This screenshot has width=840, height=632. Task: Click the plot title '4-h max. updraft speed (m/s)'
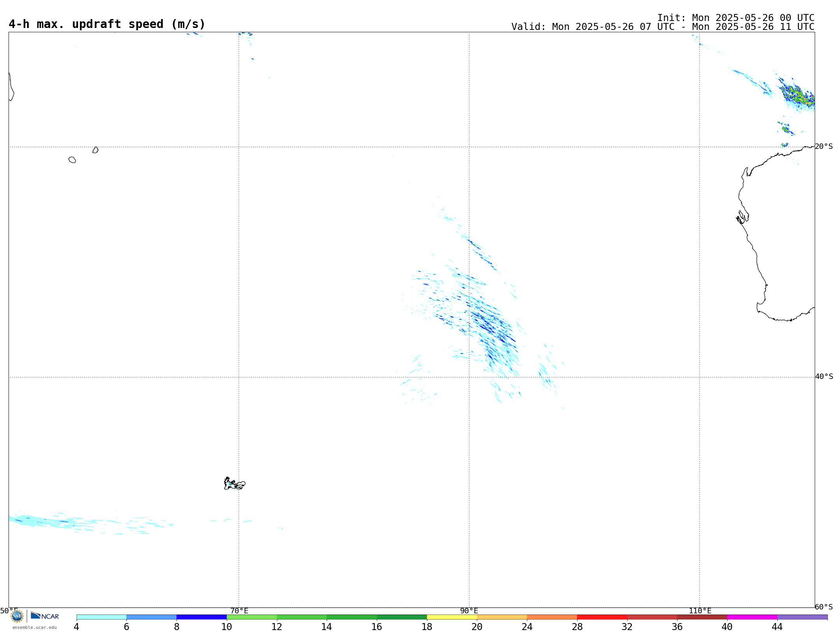pyautogui.click(x=107, y=24)
